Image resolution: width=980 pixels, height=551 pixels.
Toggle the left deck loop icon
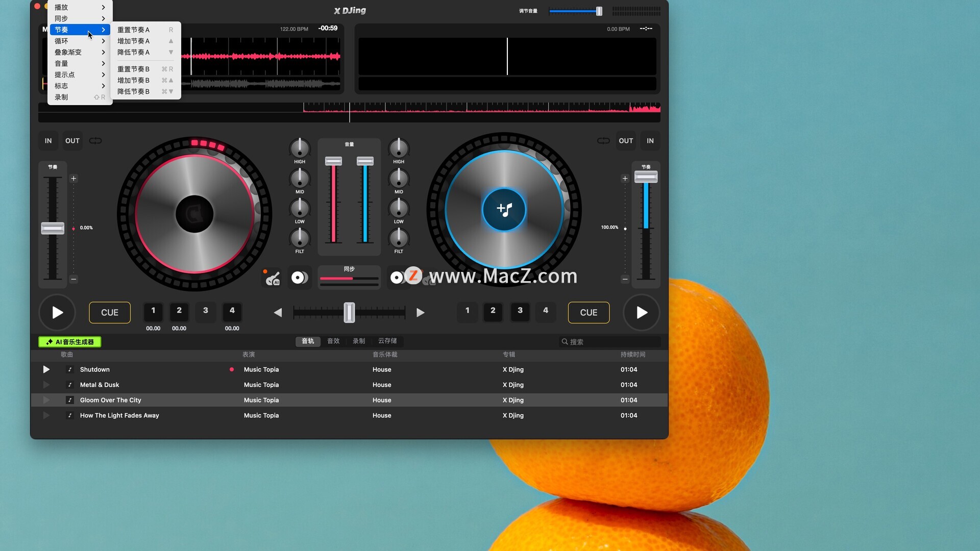pos(95,141)
